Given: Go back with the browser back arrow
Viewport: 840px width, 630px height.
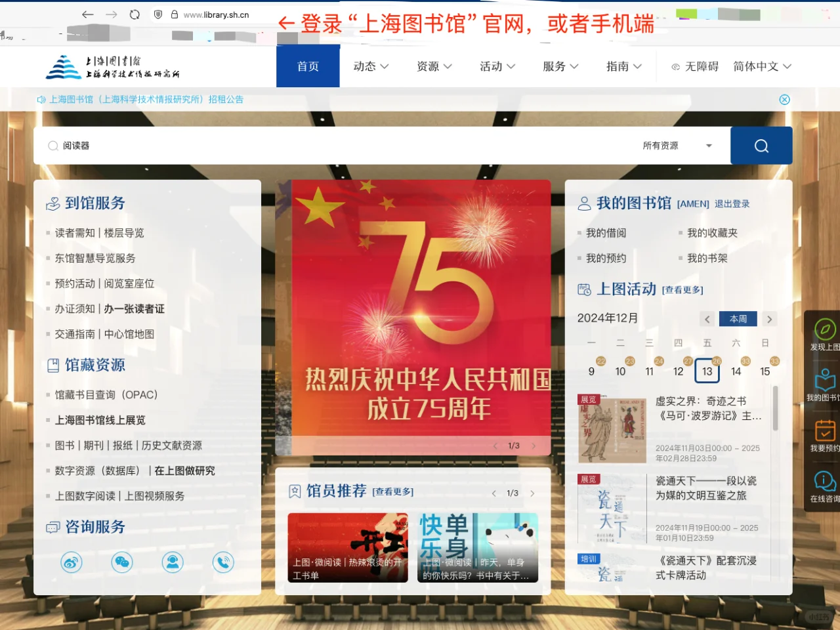Looking at the screenshot, I should pos(88,14).
